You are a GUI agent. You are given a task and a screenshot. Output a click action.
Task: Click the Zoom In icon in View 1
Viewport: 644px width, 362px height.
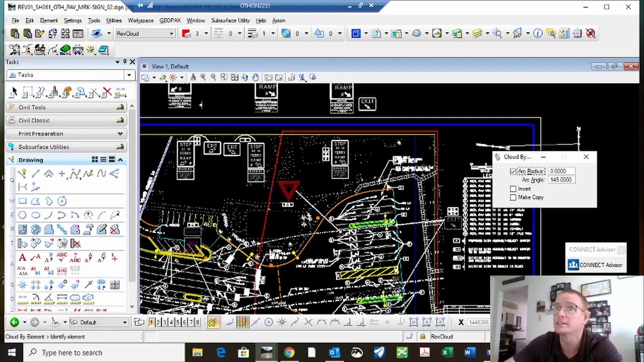pyautogui.click(x=203, y=77)
